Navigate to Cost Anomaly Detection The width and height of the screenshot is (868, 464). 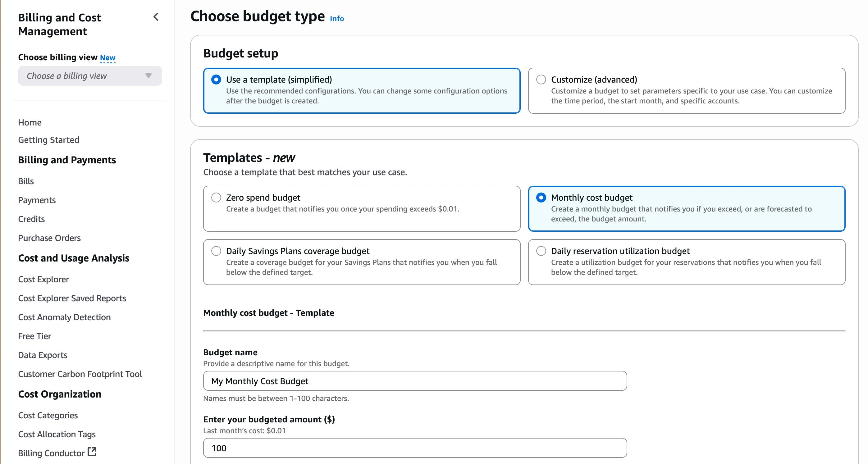[x=64, y=317]
